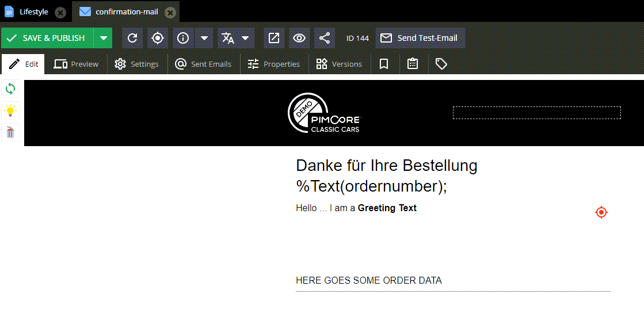Click the Send Test-Email button

420,38
